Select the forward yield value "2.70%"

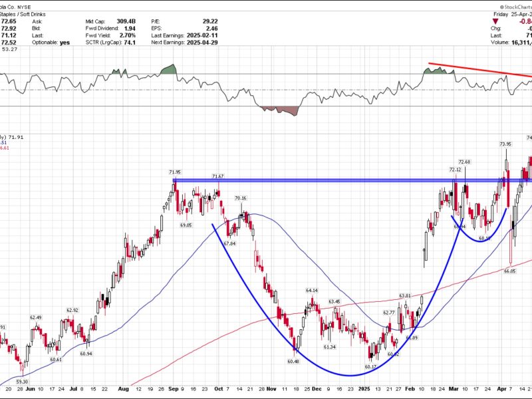click(128, 35)
